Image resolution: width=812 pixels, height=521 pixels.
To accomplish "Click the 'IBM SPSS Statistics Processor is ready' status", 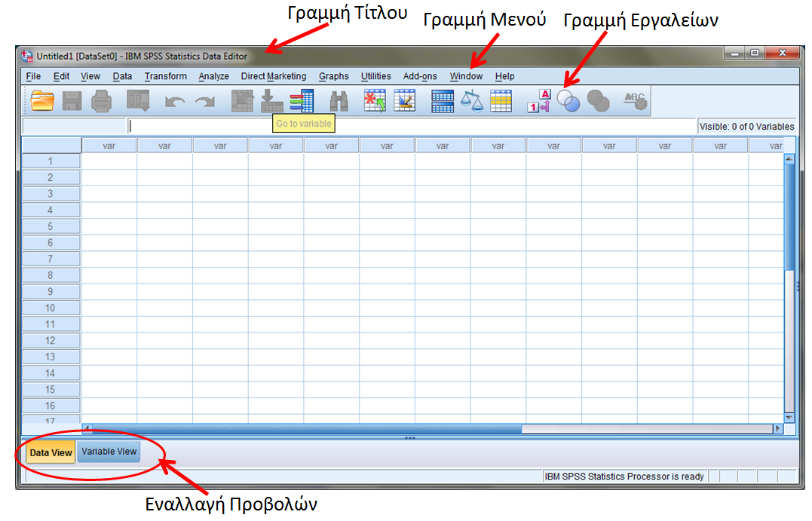I will [x=624, y=476].
